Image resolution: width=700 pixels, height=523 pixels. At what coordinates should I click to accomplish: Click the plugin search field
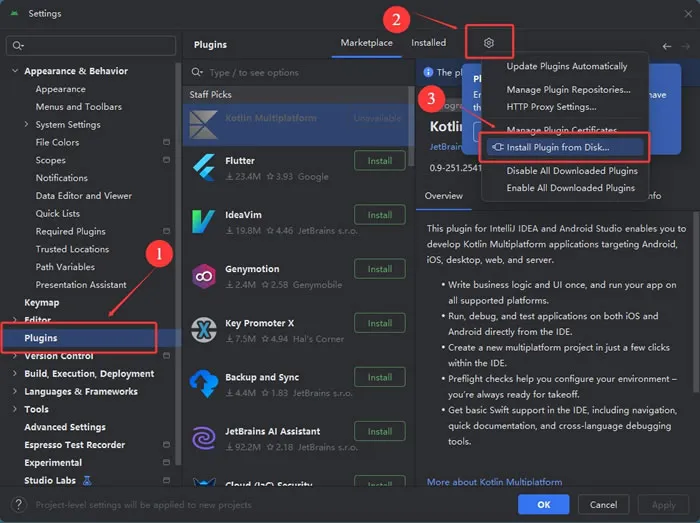pyautogui.click(x=297, y=73)
